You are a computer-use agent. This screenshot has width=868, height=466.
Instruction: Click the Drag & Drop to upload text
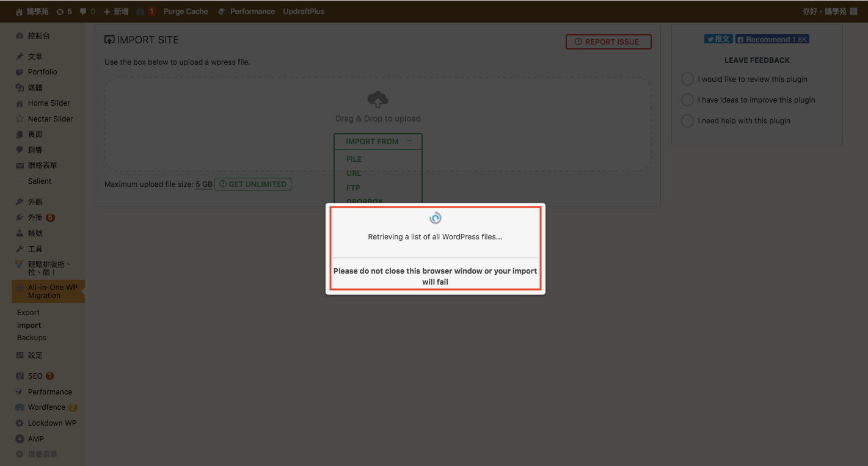pos(377,119)
